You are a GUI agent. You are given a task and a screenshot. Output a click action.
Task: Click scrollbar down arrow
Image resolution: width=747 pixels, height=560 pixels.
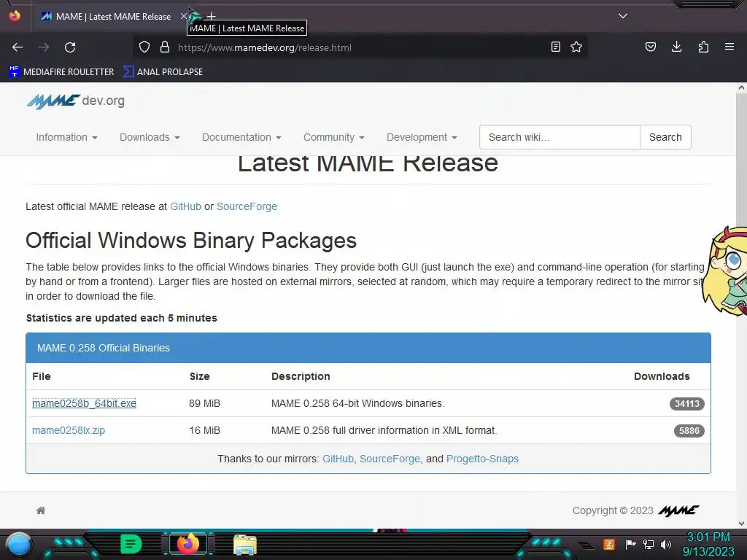[741, 524]
